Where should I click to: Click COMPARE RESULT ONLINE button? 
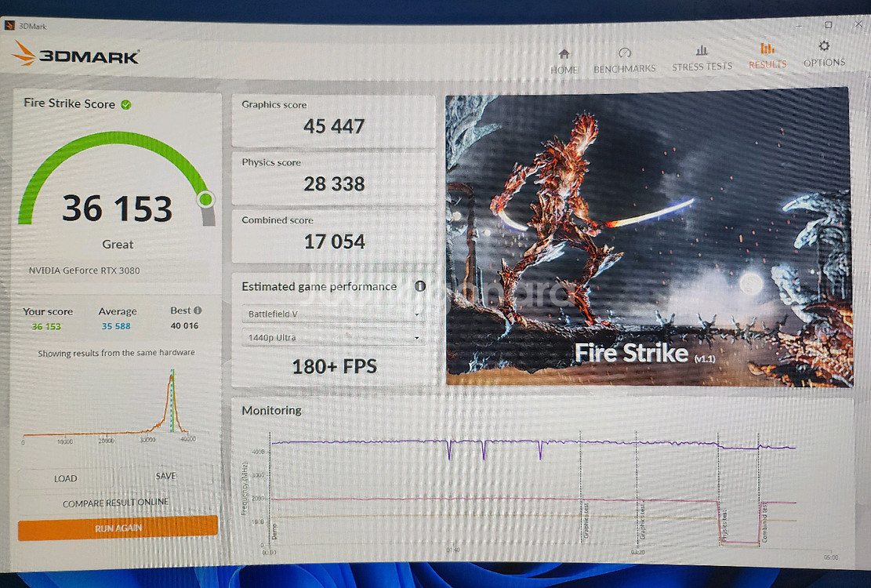[x=115, y=503]
